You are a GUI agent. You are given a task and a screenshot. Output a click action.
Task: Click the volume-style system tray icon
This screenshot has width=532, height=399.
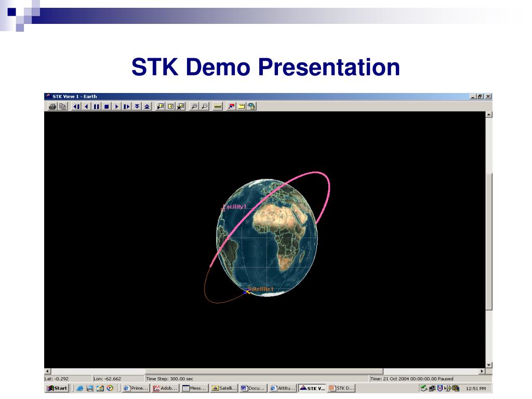tap(448, 388)
